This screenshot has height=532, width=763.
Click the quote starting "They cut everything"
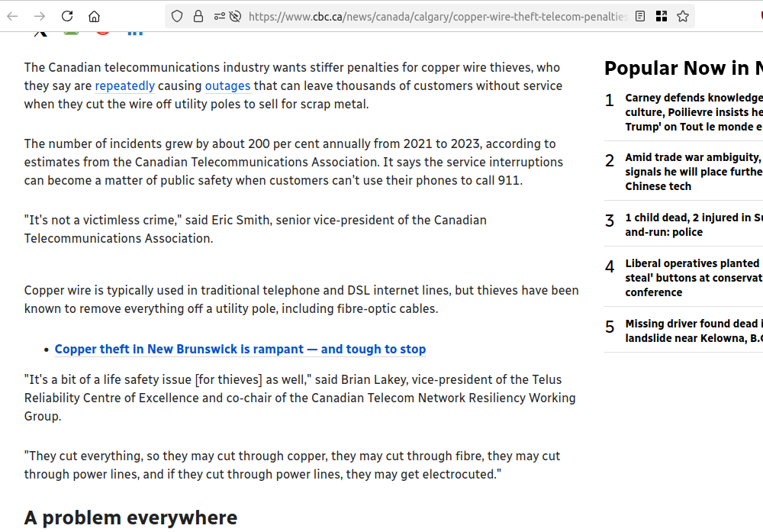pyautogui.click(x=292, y=465)
